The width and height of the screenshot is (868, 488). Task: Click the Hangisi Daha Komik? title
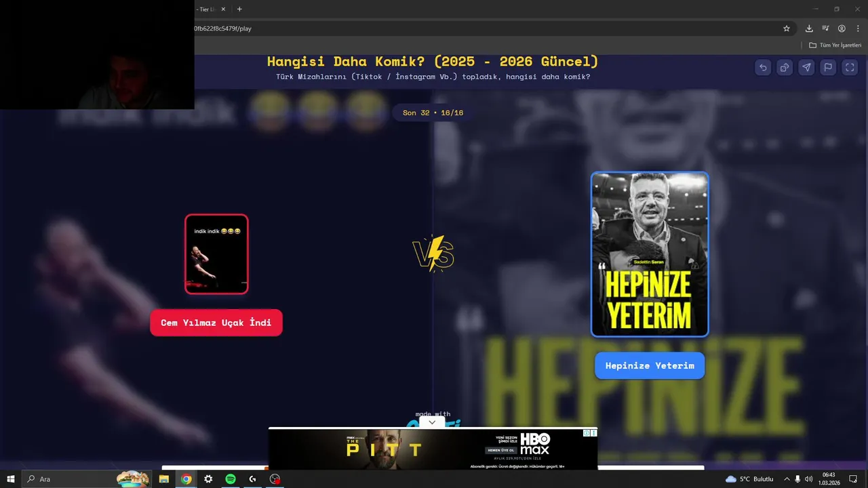[x=433, y=62]
